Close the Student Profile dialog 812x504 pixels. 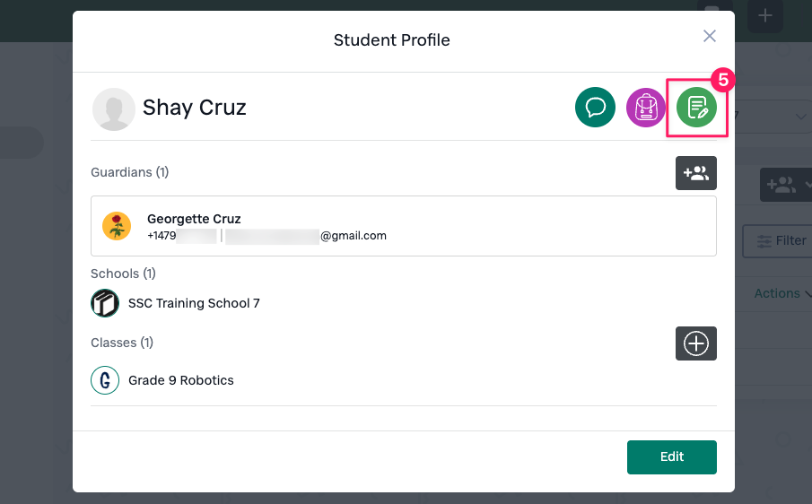click(x=710, y=36)
